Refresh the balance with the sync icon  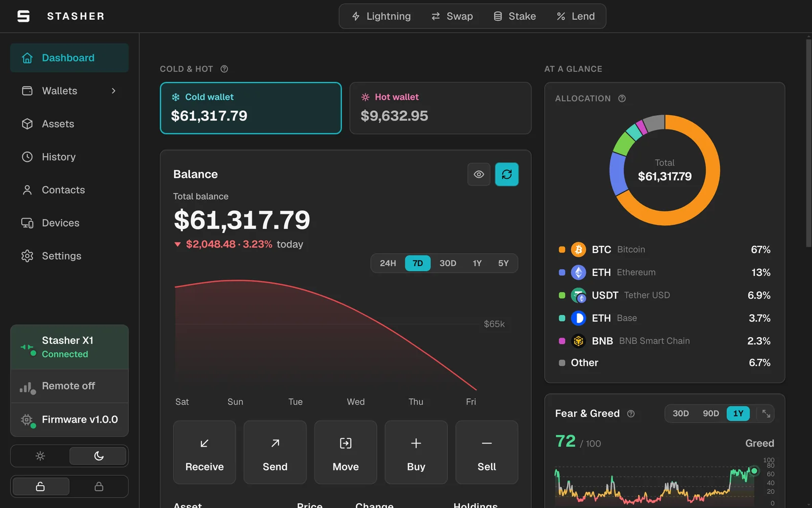click(x=506, y=174)
